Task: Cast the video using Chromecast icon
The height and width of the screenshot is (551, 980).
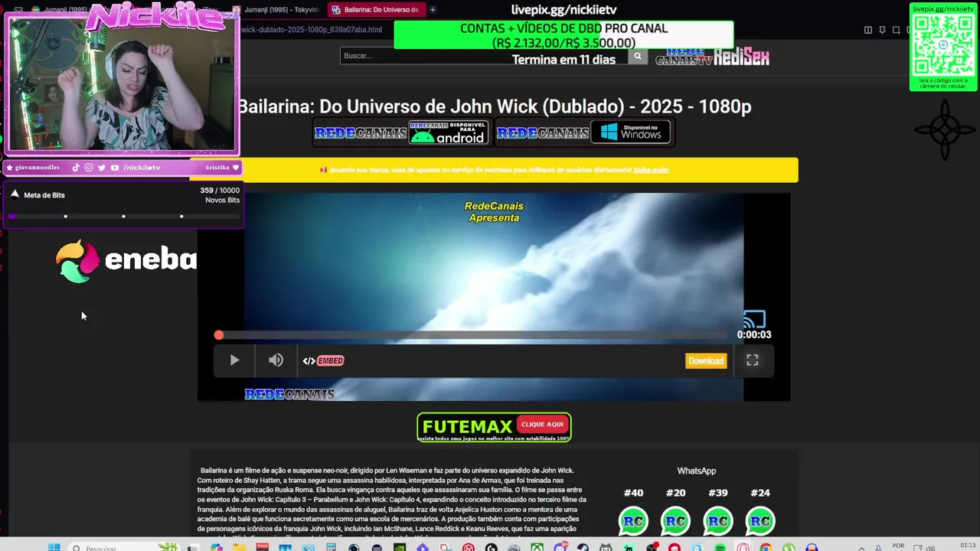Action: (754, 318)
